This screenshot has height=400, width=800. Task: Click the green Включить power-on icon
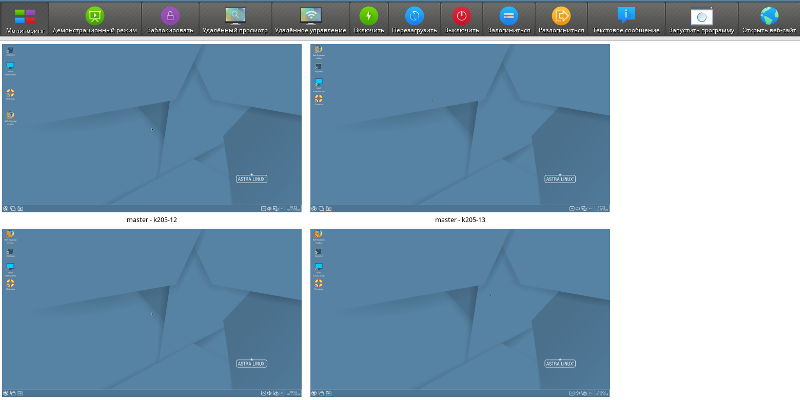[x=368, y=16]
